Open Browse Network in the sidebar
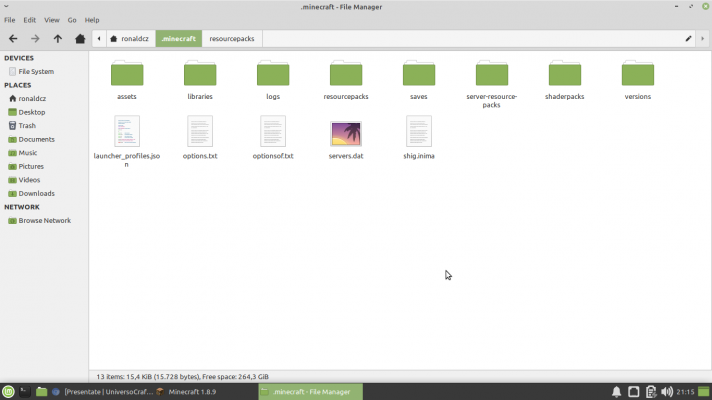The image size is (712, 400). pyautogui.click(x=44, y=221)
